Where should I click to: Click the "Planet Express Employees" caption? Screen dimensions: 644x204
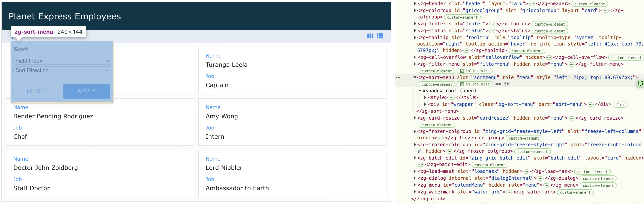pyautogui.click(x=65, y=17)
